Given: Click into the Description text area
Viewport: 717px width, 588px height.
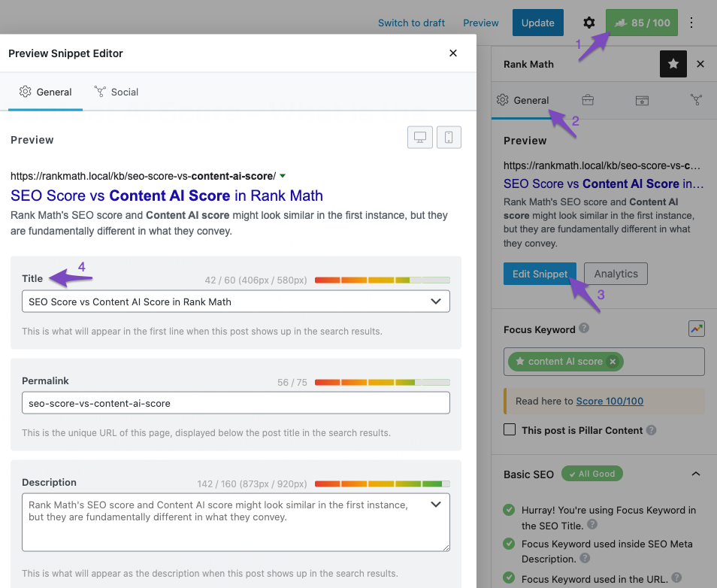Looking at the screenshot, I should (x=236, y=522).
